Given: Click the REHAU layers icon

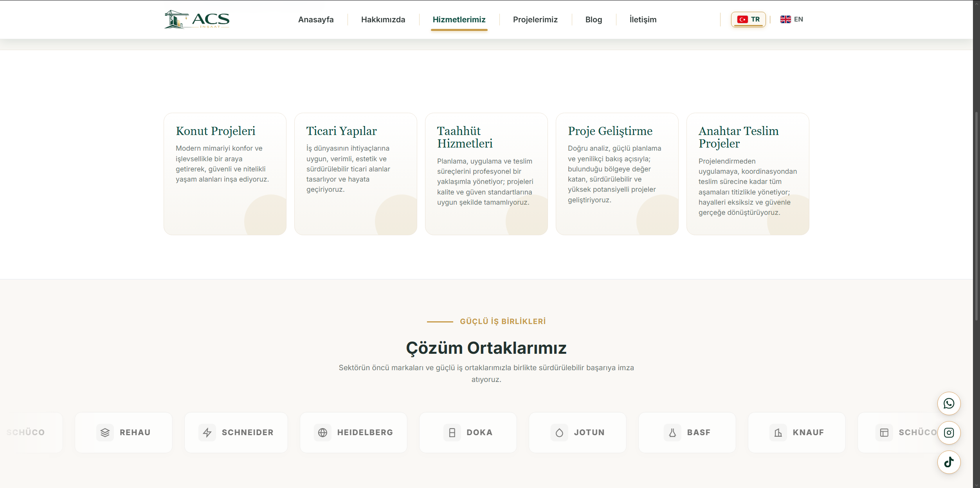Looking at the screenshot, I should [105, 432].
